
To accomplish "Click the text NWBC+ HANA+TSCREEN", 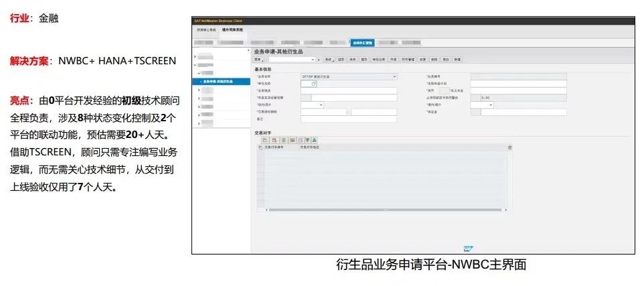I will (x=117, y=61).
